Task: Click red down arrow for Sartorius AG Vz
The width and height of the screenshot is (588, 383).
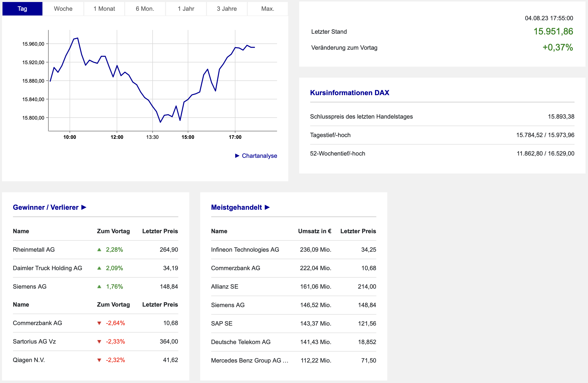Action: 99,342
